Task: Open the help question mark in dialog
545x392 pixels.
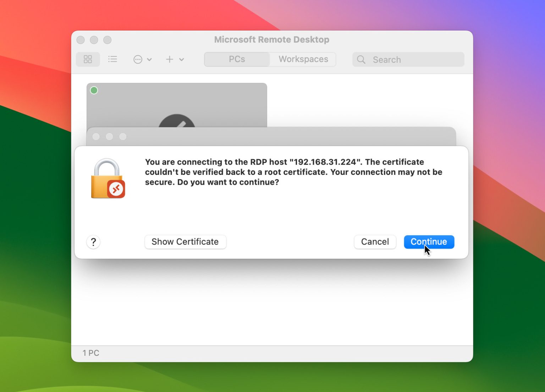Action: pyautogui.click(x=93, y=242)
